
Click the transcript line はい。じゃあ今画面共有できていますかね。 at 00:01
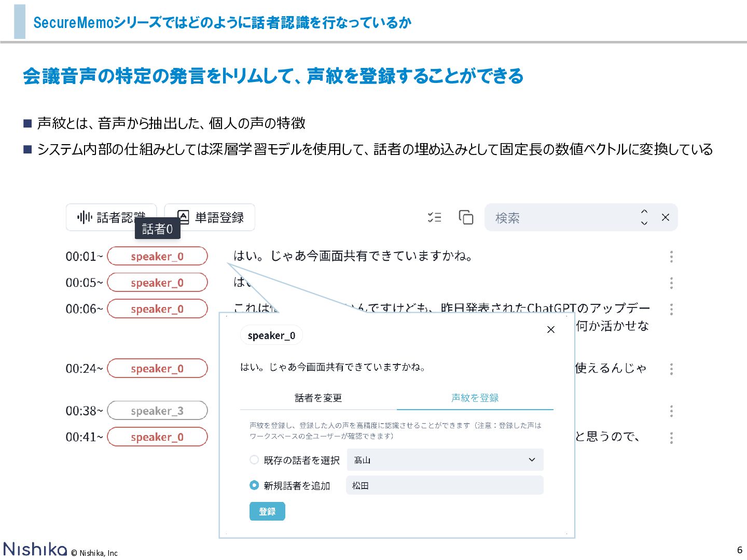click(353, 256)
